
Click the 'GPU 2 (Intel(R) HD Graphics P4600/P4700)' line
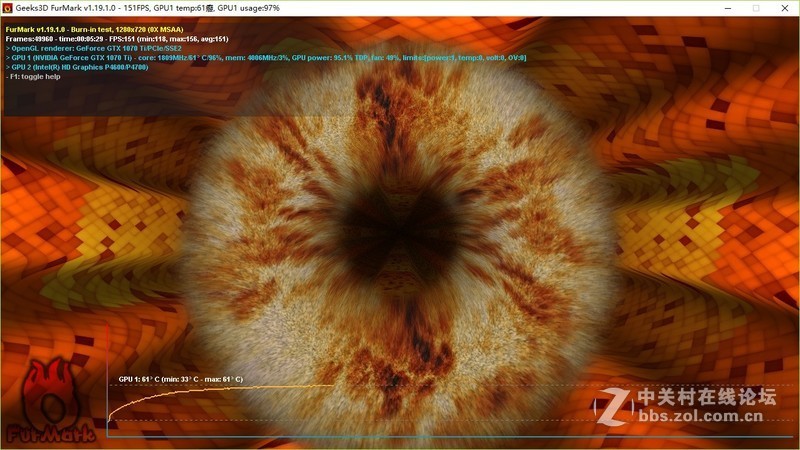coord(77,67)
